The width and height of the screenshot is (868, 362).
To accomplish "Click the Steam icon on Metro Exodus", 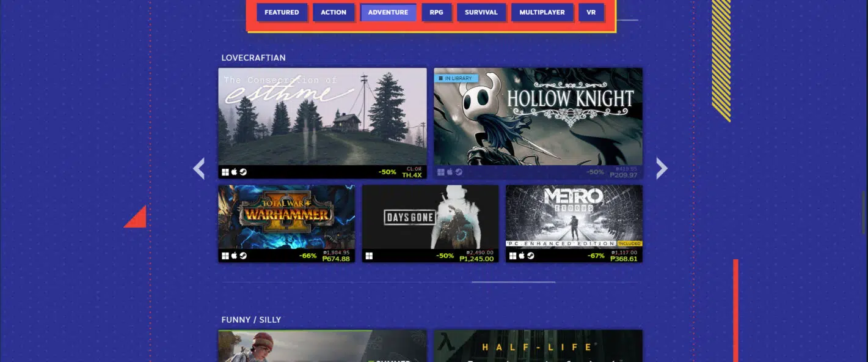I will (531, 256).
